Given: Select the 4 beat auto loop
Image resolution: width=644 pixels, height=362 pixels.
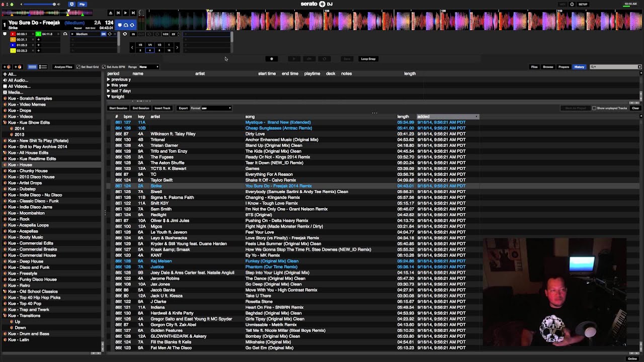Looking at the screenshot, I should tap(150, 50).
